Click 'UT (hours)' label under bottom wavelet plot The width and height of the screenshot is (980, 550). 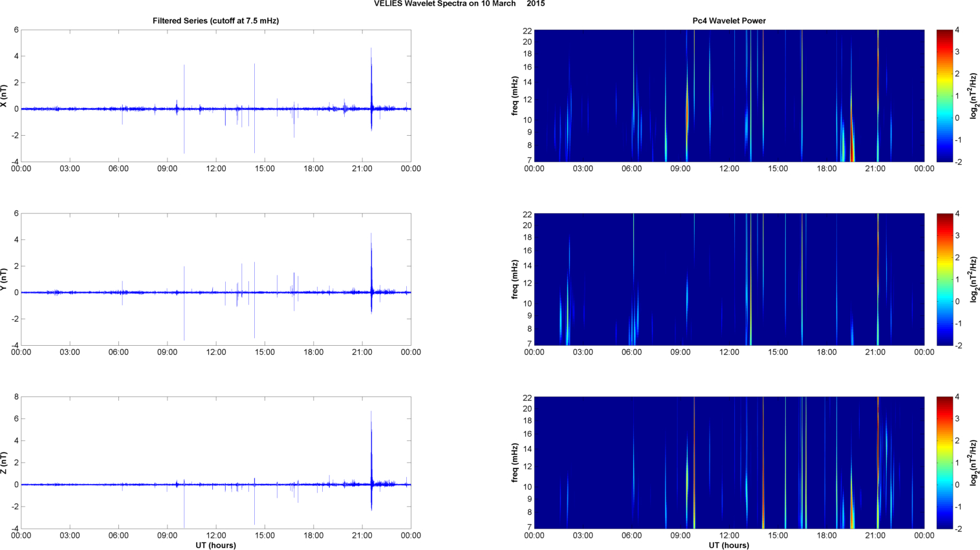(x=729, y=545)
